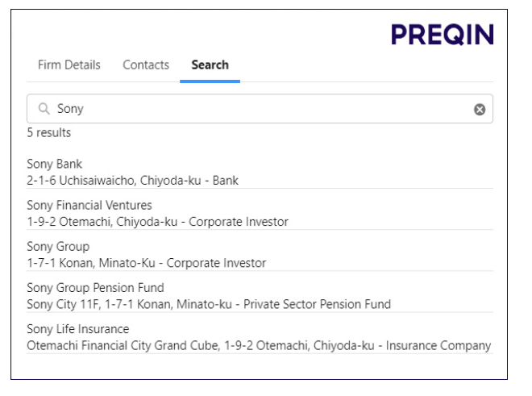The image size is (532, 396).
Task: Focus the search box containing Sony
Action: [x=258, y=109]
